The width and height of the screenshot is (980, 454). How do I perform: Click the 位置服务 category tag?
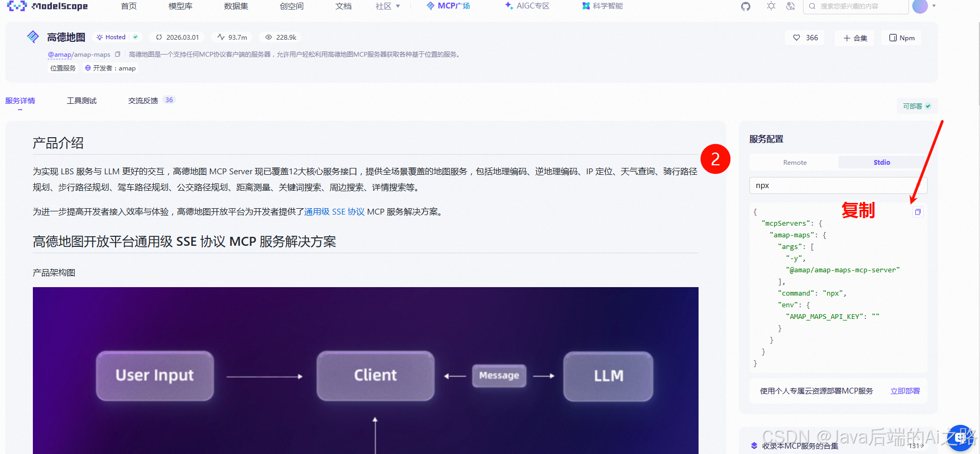tap(63, 68)
